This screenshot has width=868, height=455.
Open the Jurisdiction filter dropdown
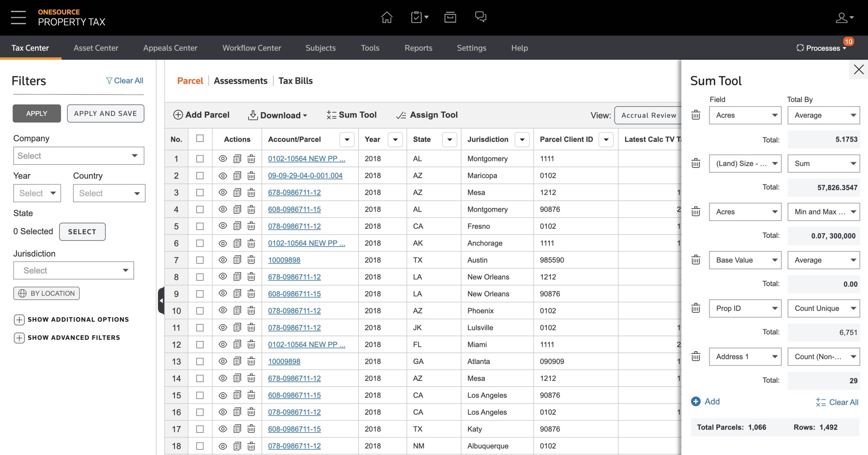tap(73, 270)
